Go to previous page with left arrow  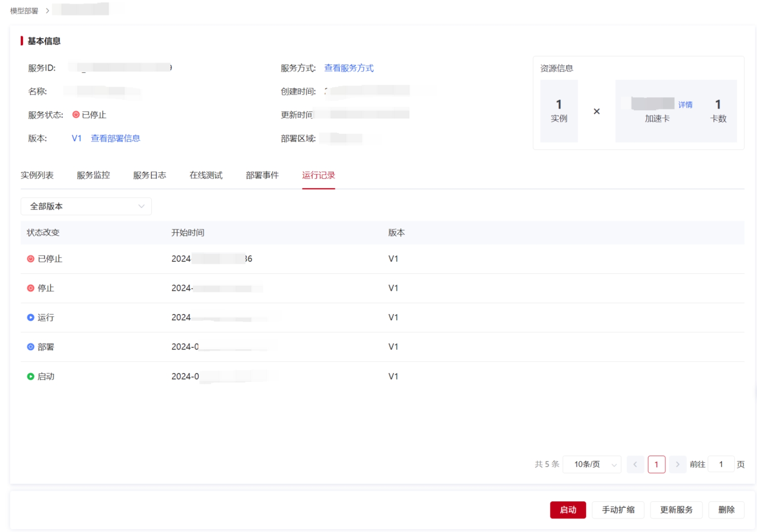[635, 464]
